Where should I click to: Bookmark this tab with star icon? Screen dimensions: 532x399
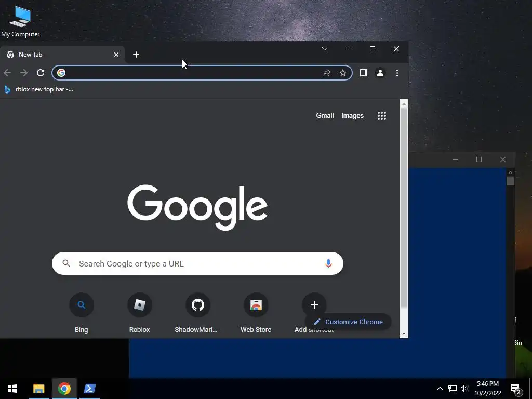[343, 73]
